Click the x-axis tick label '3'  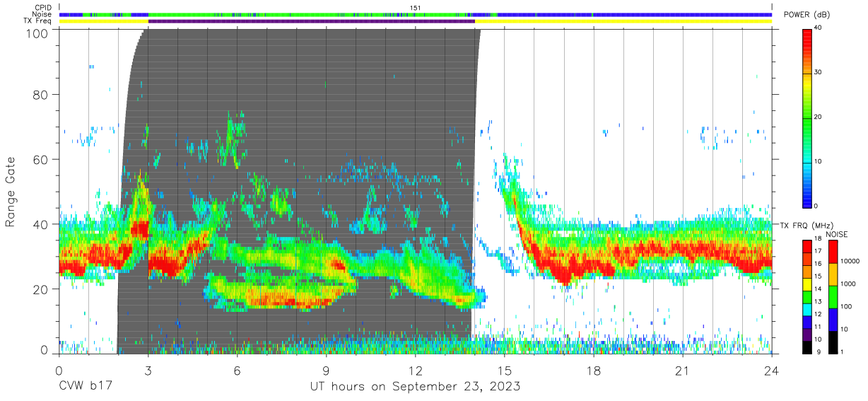(x=148, y=371)
